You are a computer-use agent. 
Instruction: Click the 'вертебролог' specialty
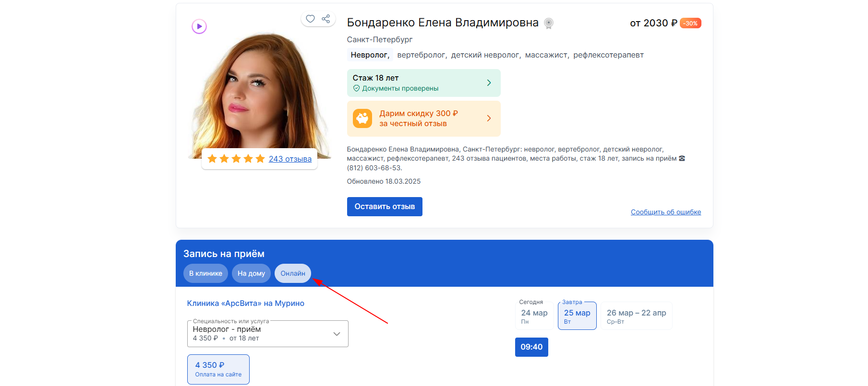pos(422,55)
